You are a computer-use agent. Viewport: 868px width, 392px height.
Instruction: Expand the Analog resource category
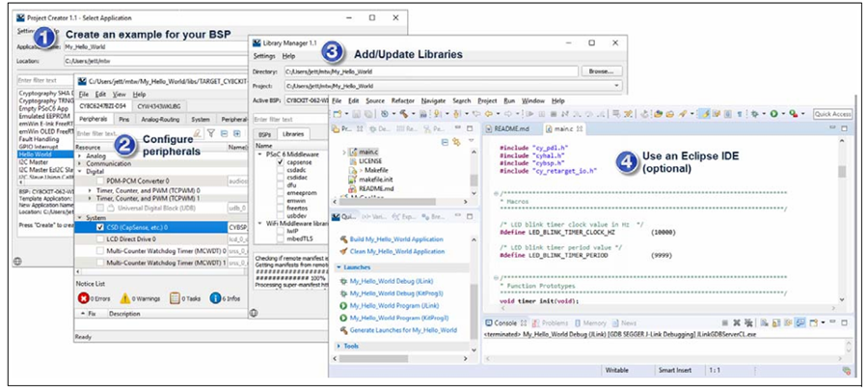[79, 155]
